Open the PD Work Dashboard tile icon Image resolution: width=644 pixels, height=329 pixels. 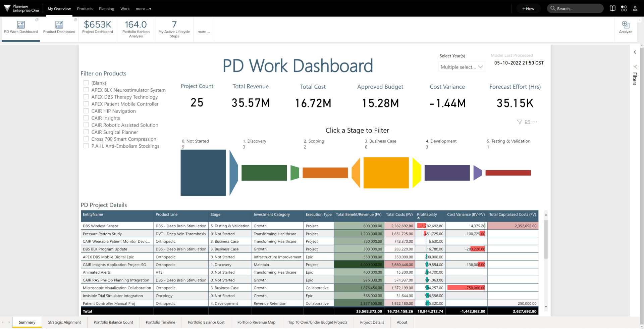pos(21,25)
